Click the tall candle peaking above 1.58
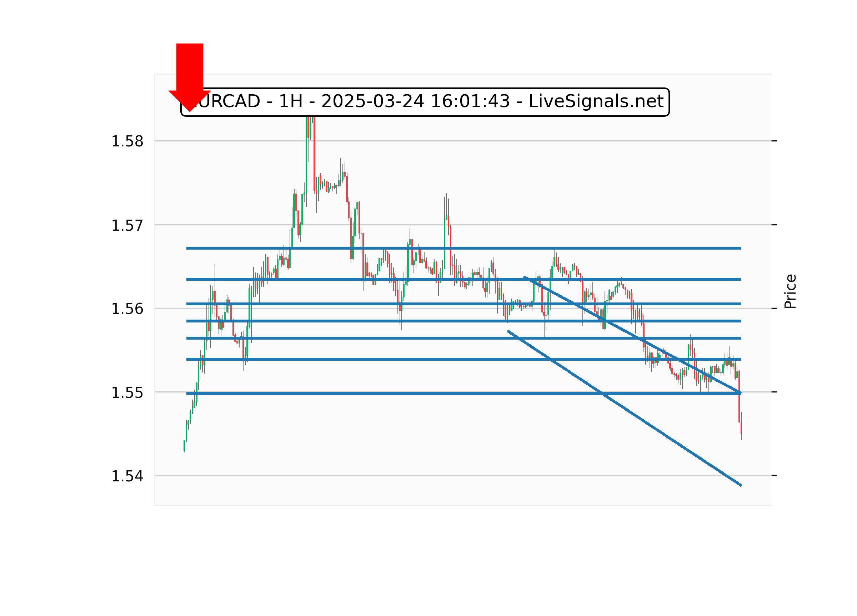This screenshot has width=857, height=616. [x=307, y=159]
